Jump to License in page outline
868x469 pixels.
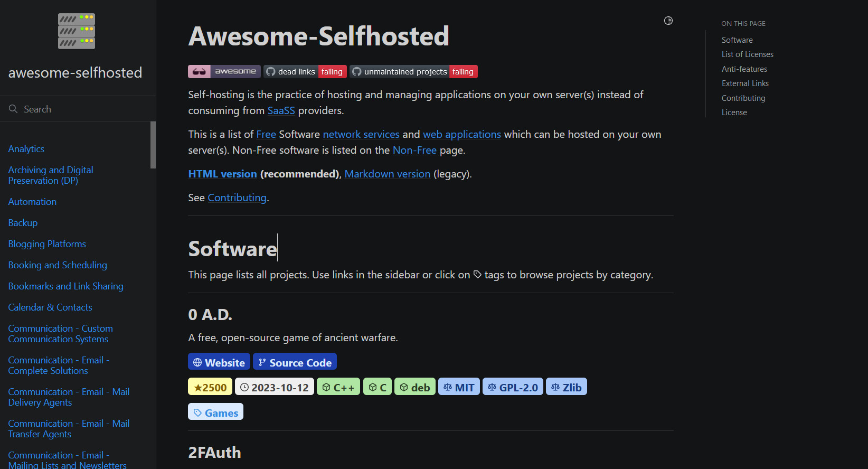pos(734,112)
